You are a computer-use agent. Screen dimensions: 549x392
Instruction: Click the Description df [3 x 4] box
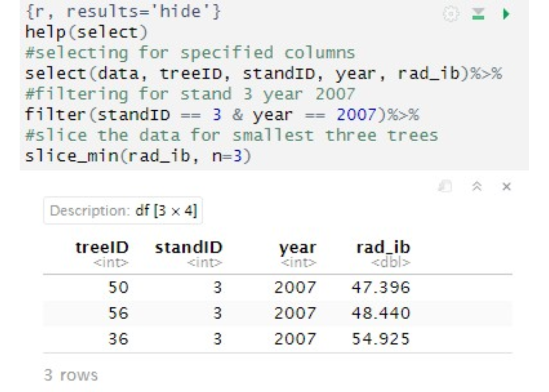pos(123,211)
